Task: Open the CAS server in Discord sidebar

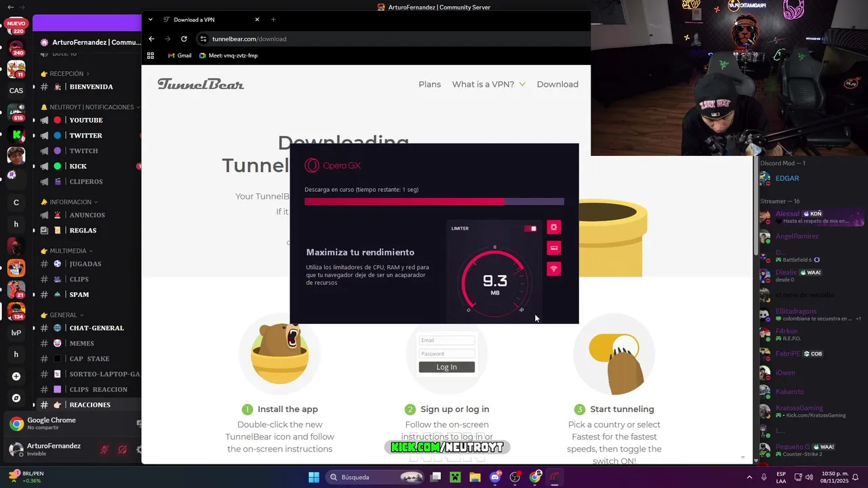Action: click(x=16, y=90)
